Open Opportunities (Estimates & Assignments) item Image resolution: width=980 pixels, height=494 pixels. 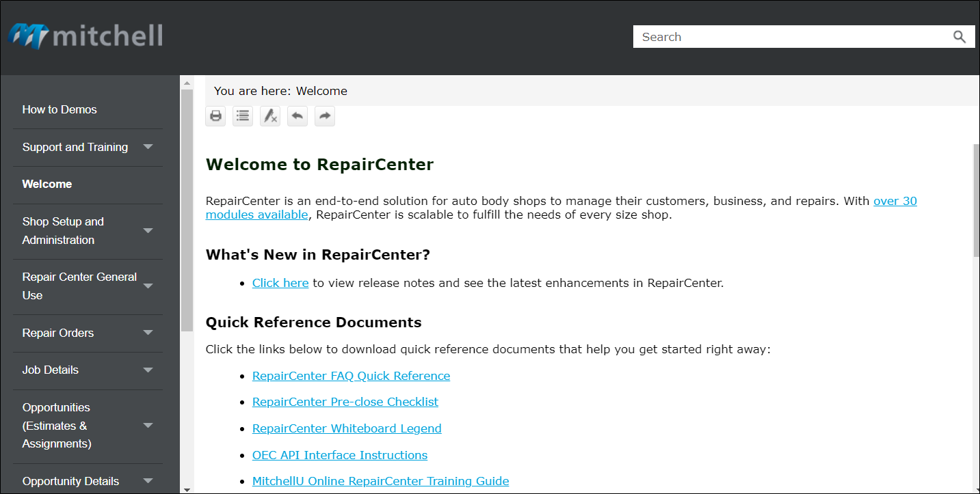point(57,426)
